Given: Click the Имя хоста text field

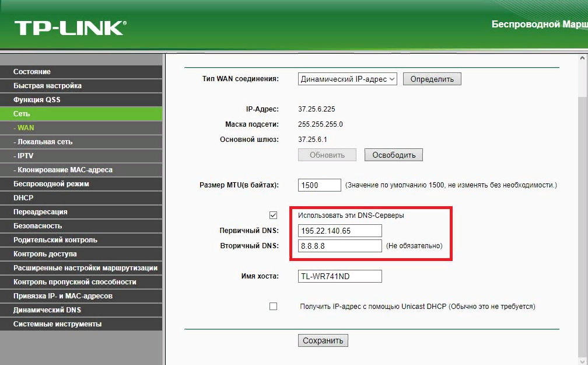Looking at the screenshot, I should coord(339,276).
